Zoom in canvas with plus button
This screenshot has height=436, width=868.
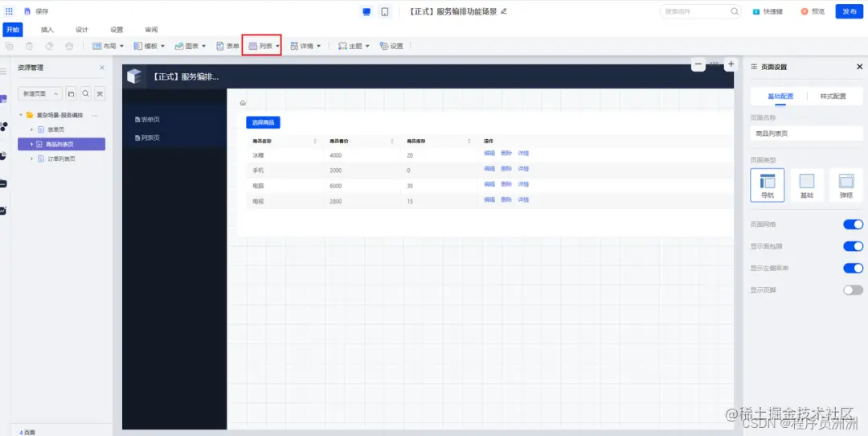coord(731,64)
